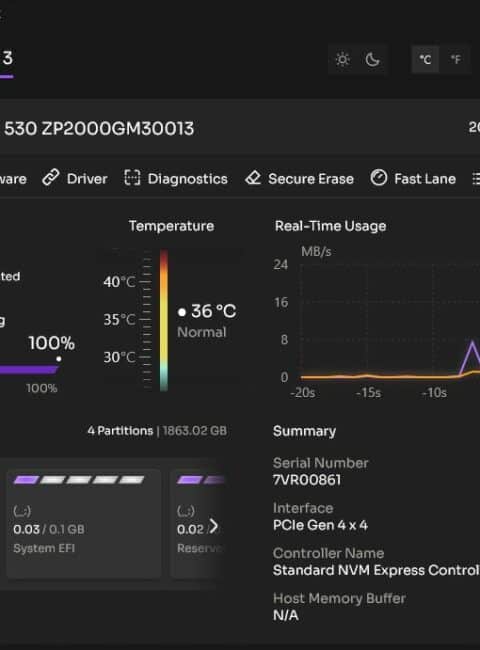This screenshot has height=650, width=480.
Task: Select Fahrenheit temperature unit
Action: (x=456, y=60)
